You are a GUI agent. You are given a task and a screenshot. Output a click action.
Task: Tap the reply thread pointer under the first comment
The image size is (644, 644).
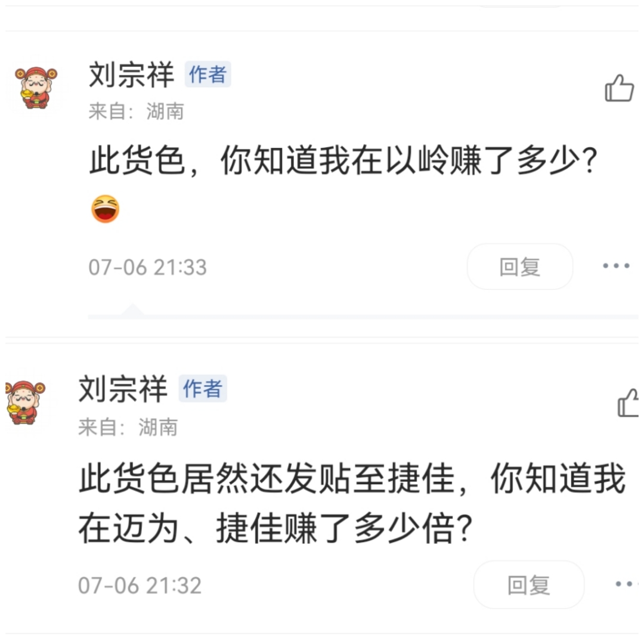(x=132, y=310)
